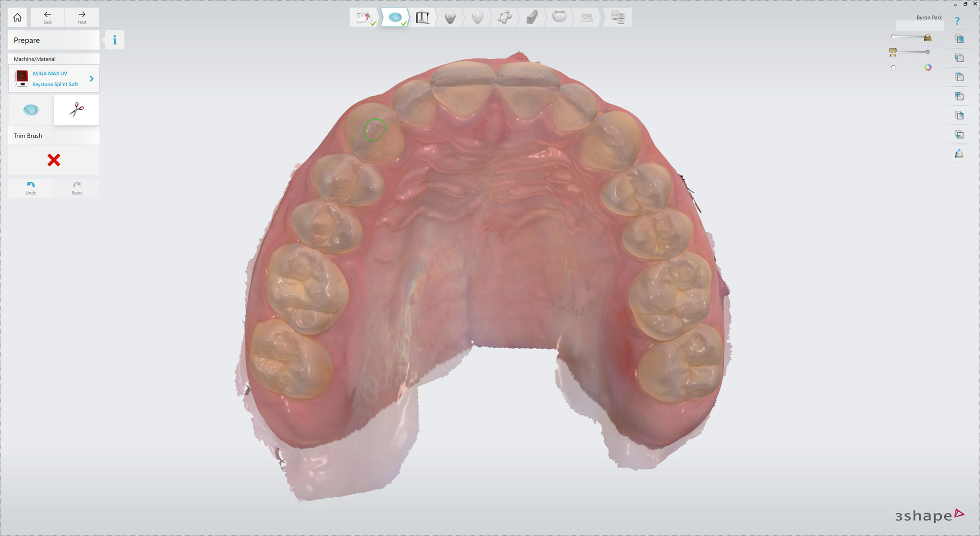This screenshot has width=980, height=536.
Task: Click the Next arrow in the navigation bar
Action: pyautogui.click(x=82, y=17)
